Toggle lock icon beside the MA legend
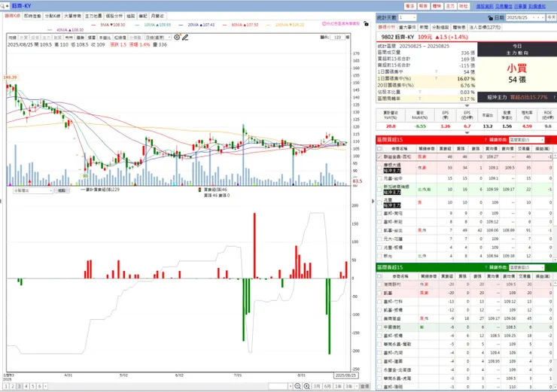Image resolution: width=557 pixels, height=392 pixels. [x=366, y=23]
